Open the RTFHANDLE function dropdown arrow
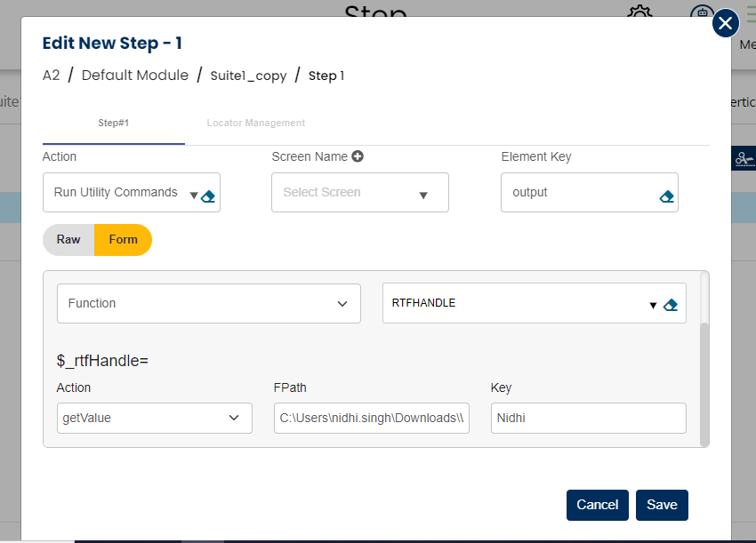The image size is (756, 543). [653, 305]
